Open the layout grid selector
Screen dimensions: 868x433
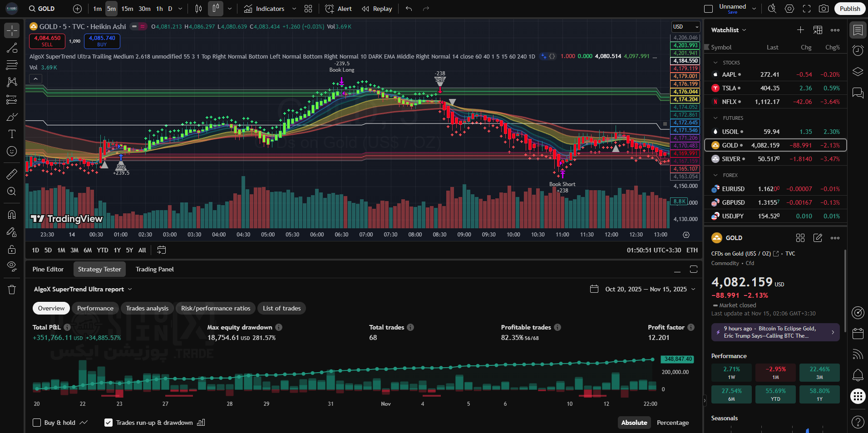click(x=308, y=9)
